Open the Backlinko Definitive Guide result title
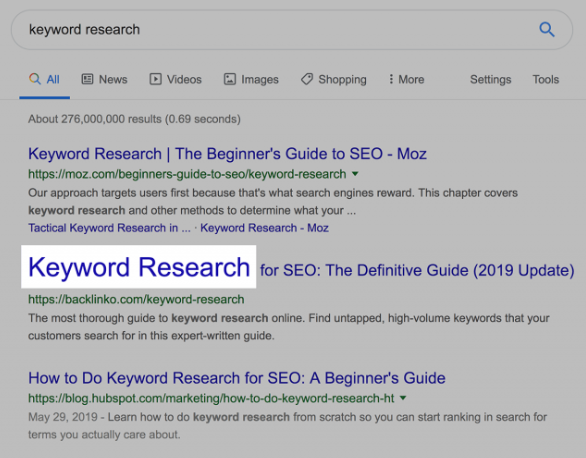This screenshot has height=458, width=586. (301, 268)
